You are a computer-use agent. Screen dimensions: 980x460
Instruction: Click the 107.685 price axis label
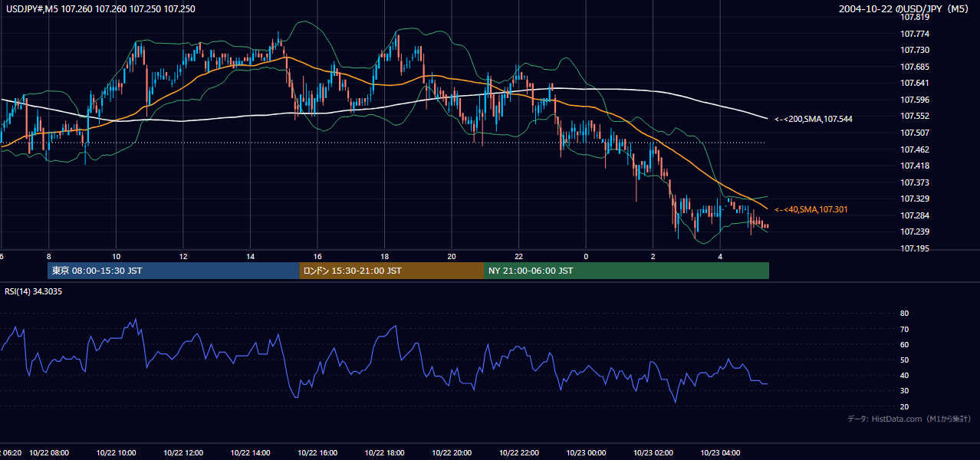coord(915,67)
